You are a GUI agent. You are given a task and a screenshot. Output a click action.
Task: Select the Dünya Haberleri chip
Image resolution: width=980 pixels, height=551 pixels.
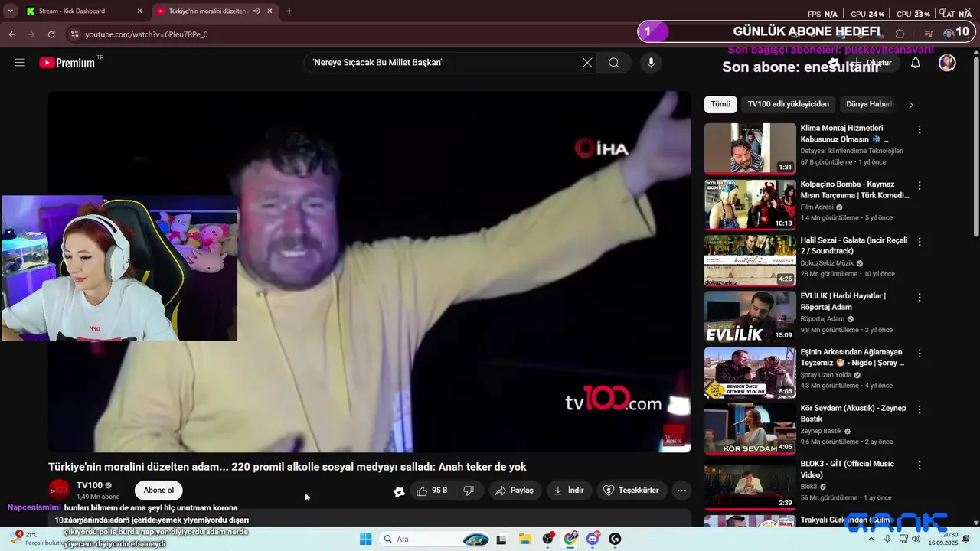pyautogui.click(x=870, y=104)
